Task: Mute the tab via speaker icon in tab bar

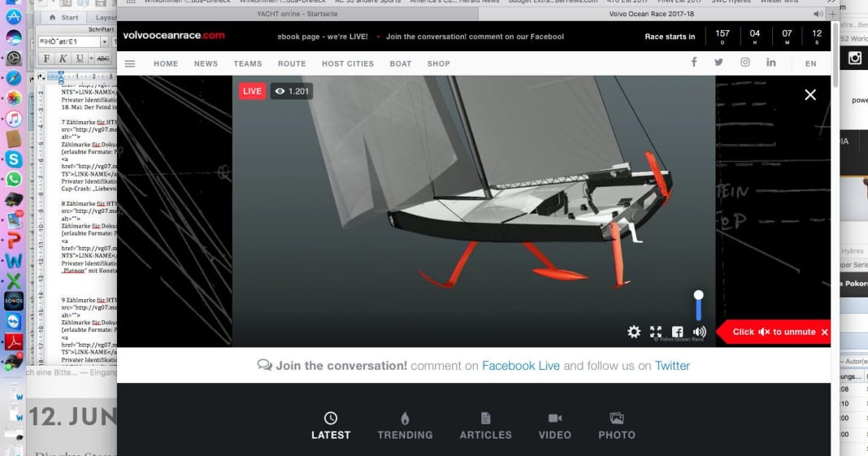Action: pos(818,14)
